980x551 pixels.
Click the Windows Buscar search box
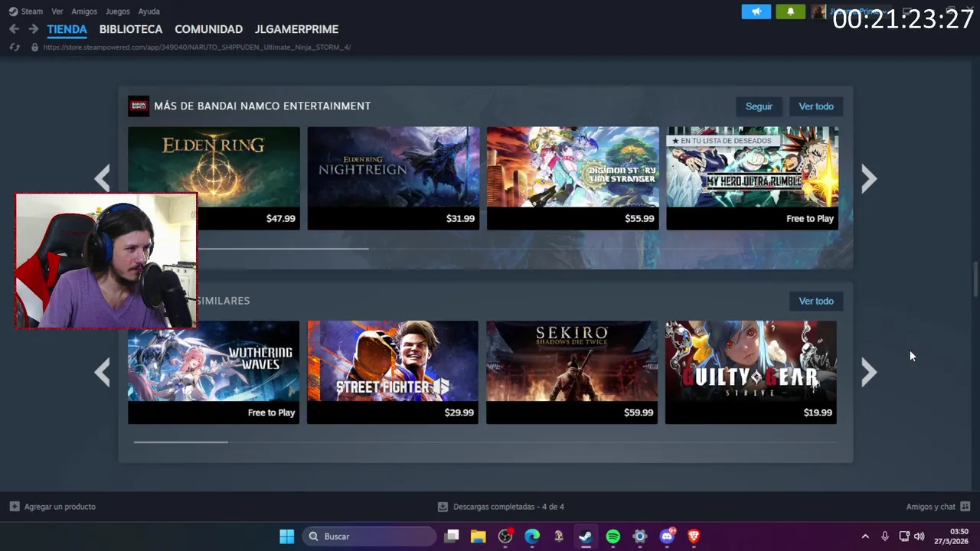coord(369,536)
